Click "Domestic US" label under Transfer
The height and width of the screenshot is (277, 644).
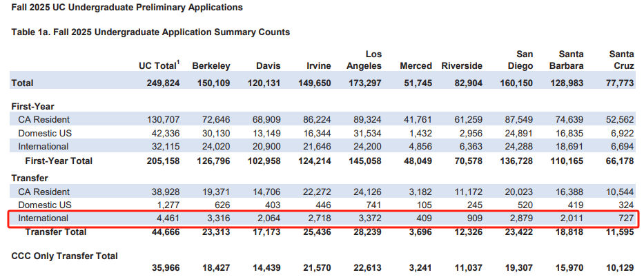tap(44, 205)
